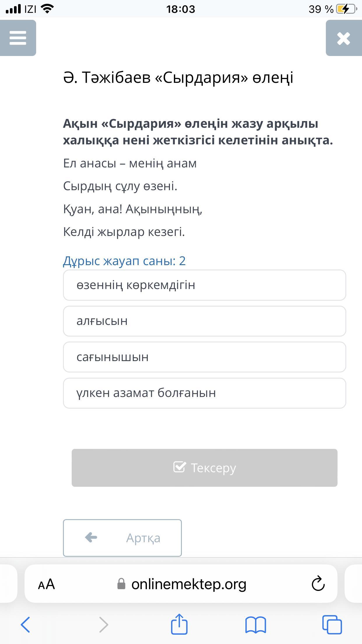
Task: Open the Share sheet icon
Action: pos(179,624)
